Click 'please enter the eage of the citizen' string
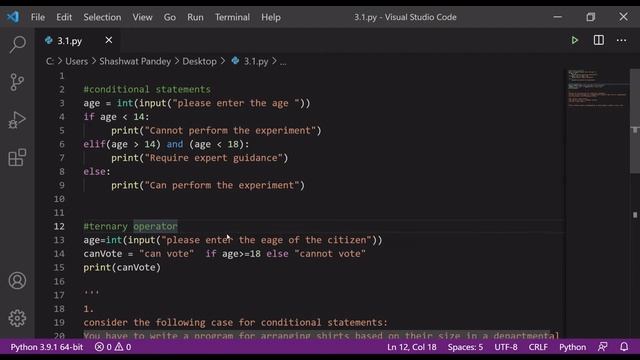Viewport: 640px width, 360px height. tap(267, 240)
